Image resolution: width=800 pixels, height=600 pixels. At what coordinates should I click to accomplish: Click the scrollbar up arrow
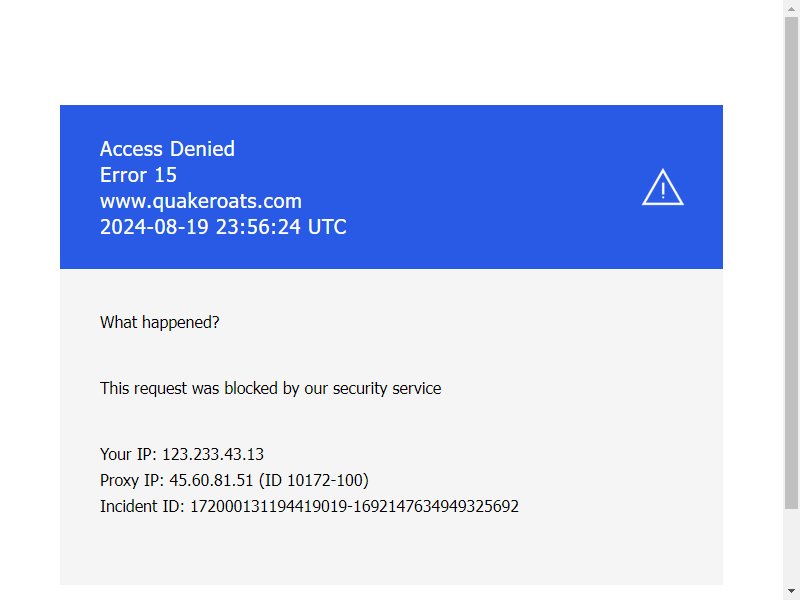791,8
